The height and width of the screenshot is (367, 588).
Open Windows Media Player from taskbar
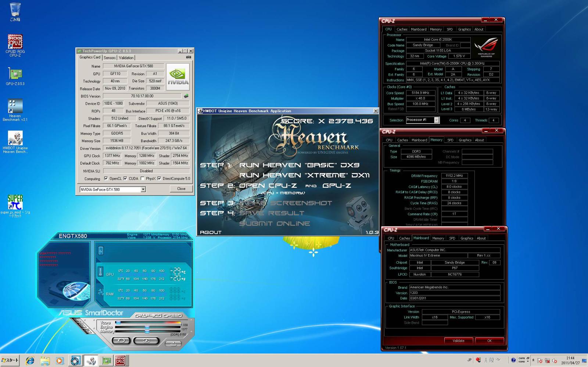[60, 361]
